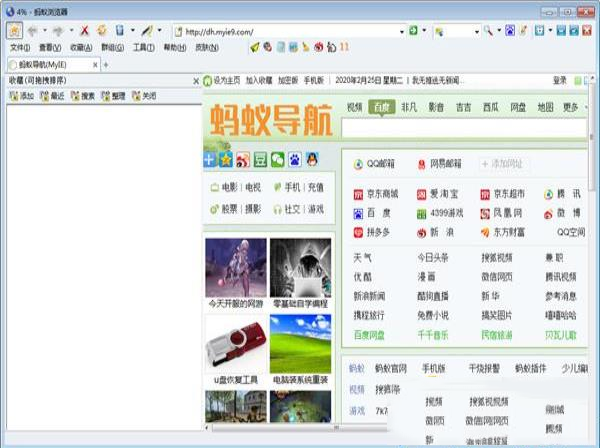600x448 pixels.
Task: Go back with the left arrow
Action: (x=33, y=31)
